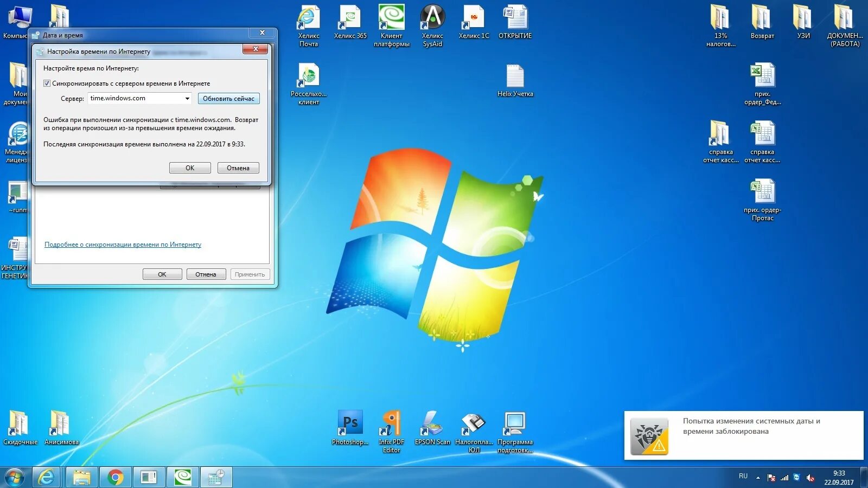Click the Dr.Web blocked date change notification
The height and width of the screenshot is (488, 868).
tap(744, 435)
